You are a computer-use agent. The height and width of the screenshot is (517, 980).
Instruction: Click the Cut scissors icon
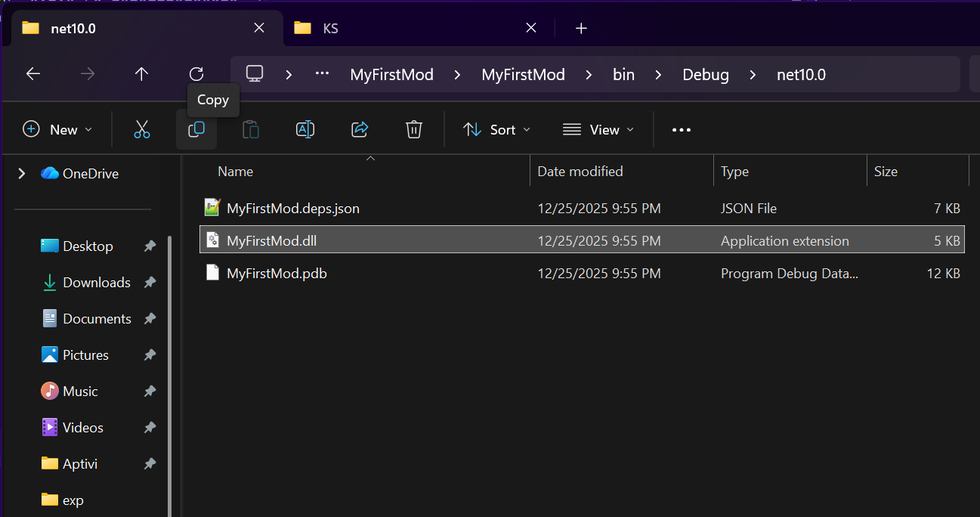(x=142, y=130)
